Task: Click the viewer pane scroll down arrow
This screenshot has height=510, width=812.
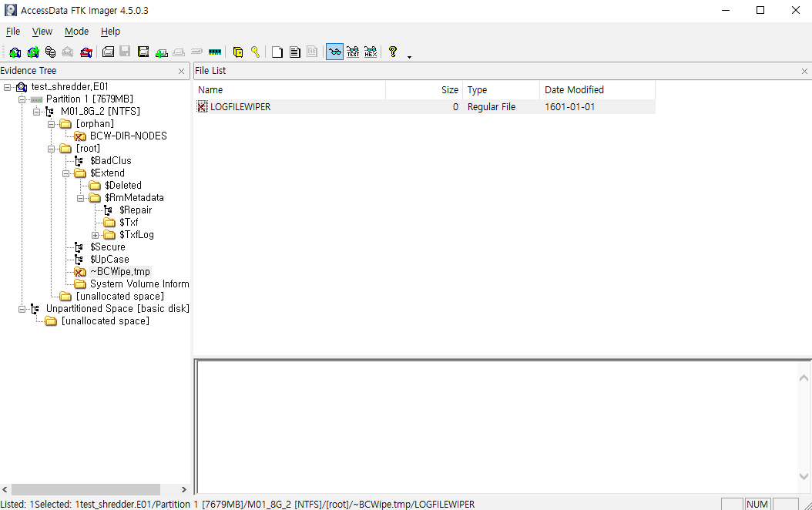Action: (x=804, y=476)
